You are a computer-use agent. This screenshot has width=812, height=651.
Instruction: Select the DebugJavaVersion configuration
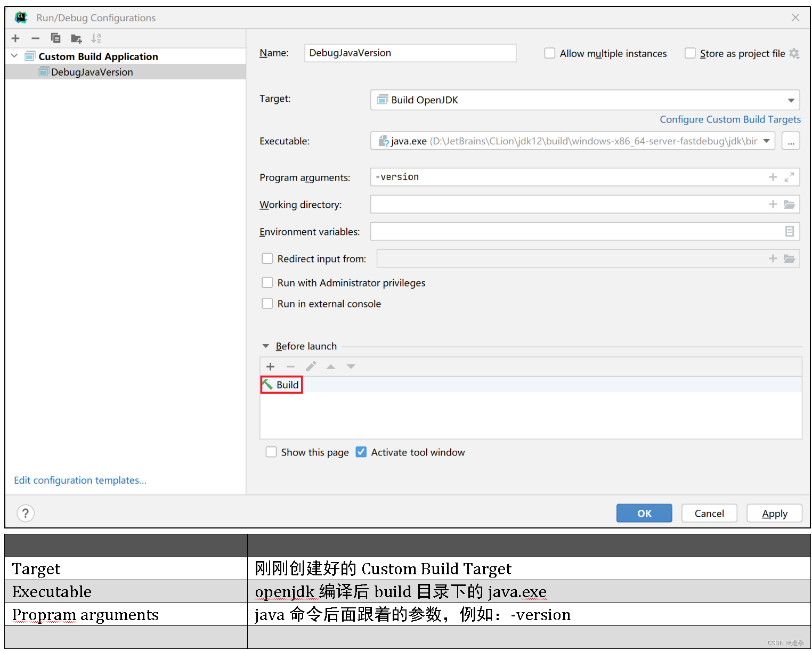tap(125, 72)
